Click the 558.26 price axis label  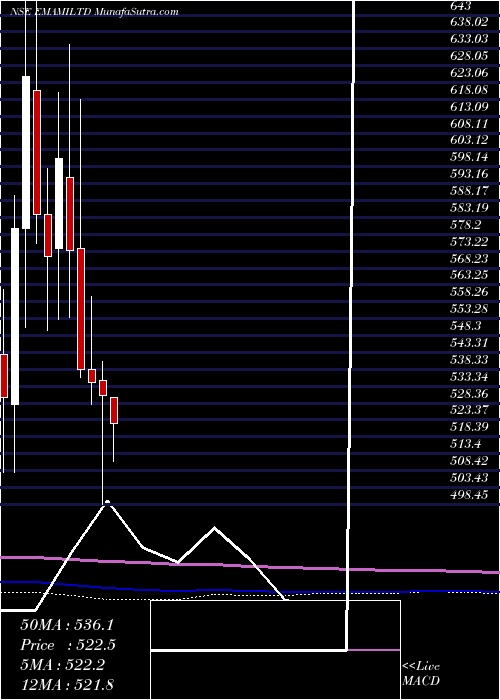469,292
